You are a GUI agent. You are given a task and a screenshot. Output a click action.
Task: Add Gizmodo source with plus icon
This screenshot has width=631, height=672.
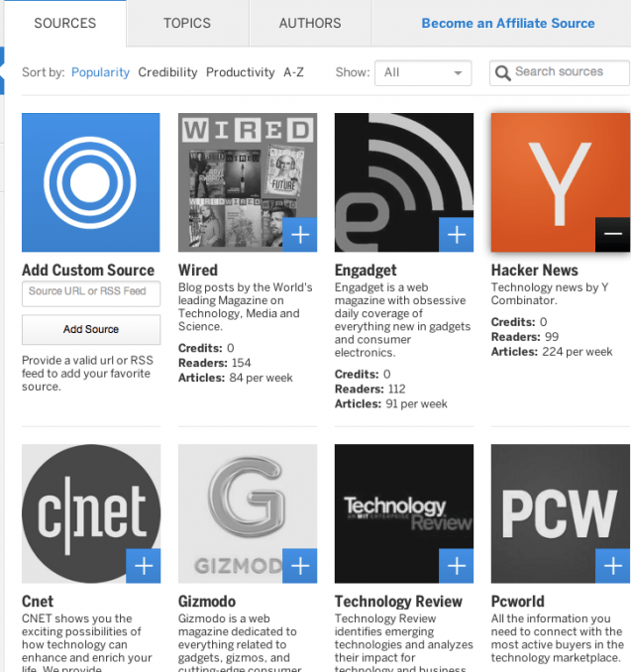click(300, 566)
